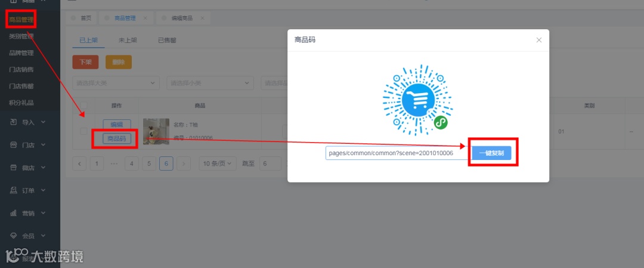Click the 类别 column header
This screenshot has width=644, height=268.
coord(589,106)
